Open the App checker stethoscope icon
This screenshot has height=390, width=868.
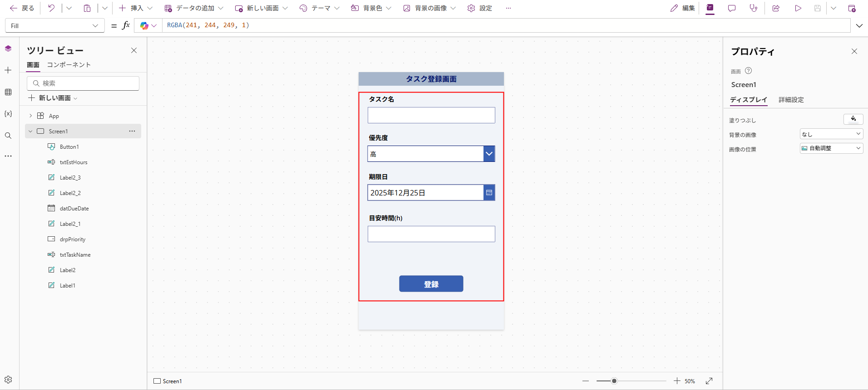click(x=754, y=8)
